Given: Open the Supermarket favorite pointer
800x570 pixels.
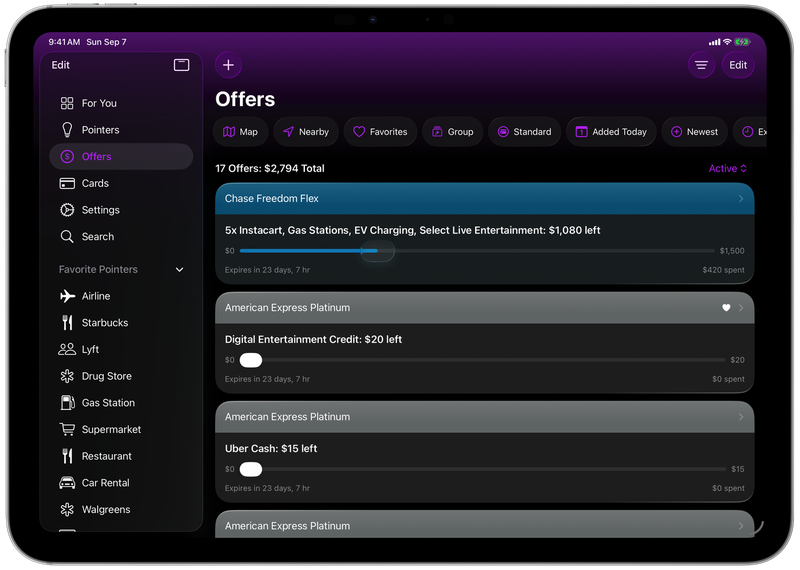Looking at the screenshot, I should click(121, 429).
